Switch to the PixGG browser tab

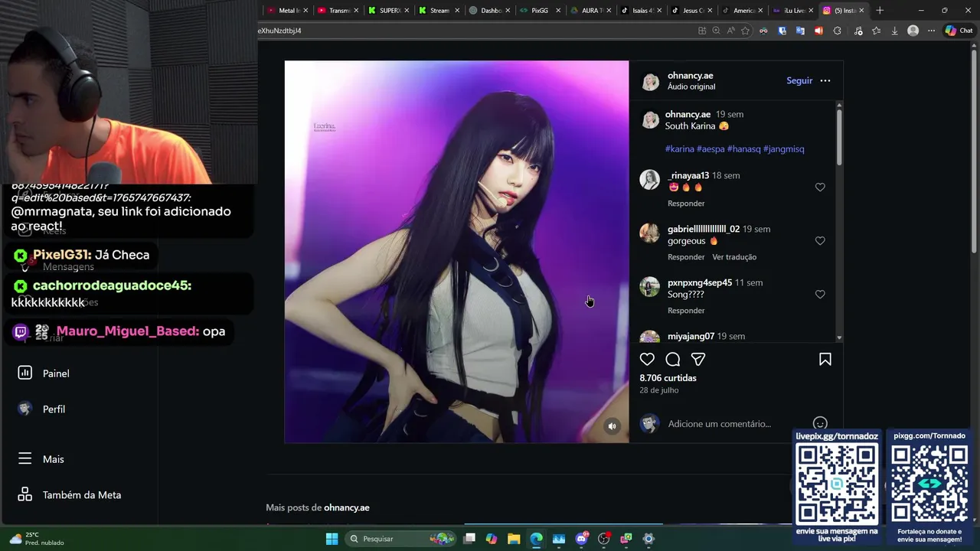click(x=540, y=10)
